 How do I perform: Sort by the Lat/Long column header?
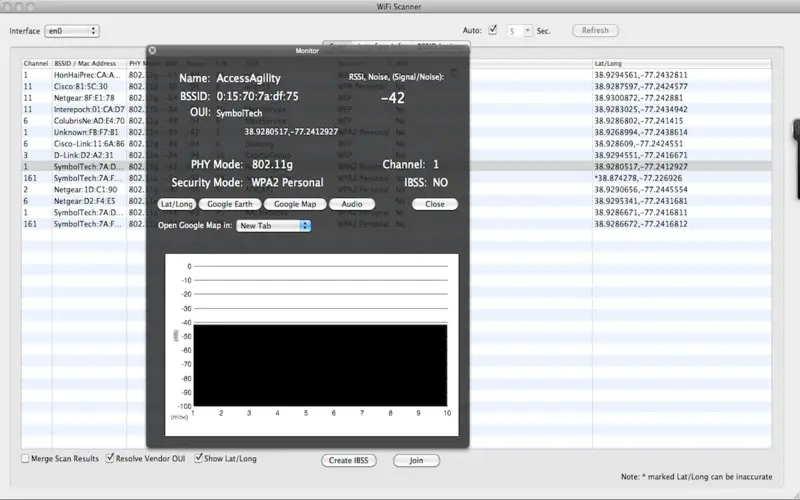coord(682,63)
